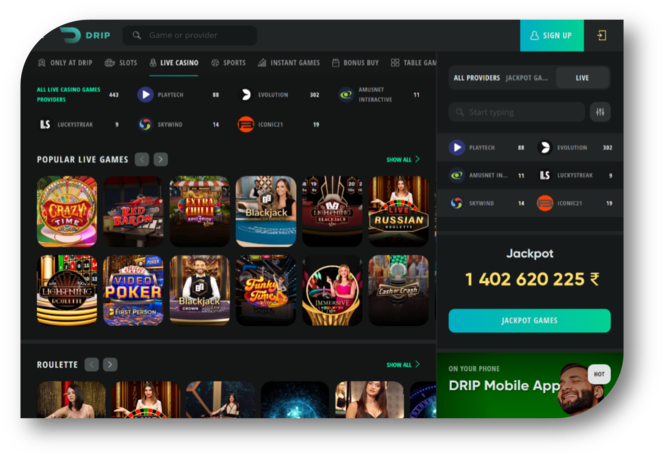665x458 pixels.
Task: Toggle the Live filter in side panel
Action: coord(582,77)
